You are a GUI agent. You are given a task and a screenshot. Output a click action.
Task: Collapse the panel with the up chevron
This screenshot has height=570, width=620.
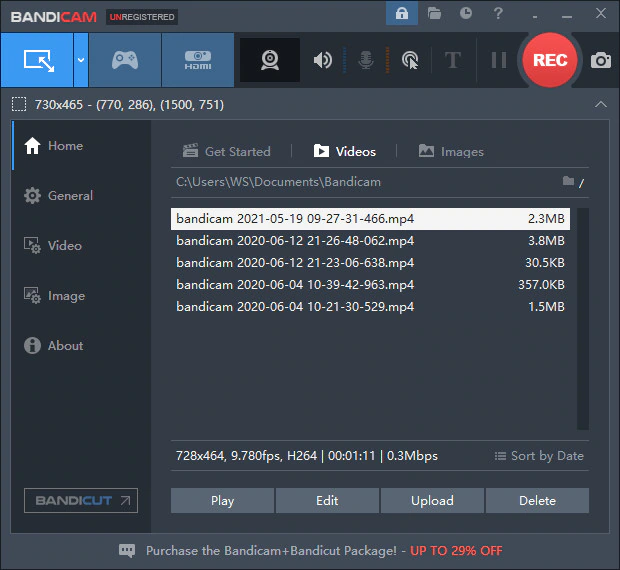pos(601,104)
